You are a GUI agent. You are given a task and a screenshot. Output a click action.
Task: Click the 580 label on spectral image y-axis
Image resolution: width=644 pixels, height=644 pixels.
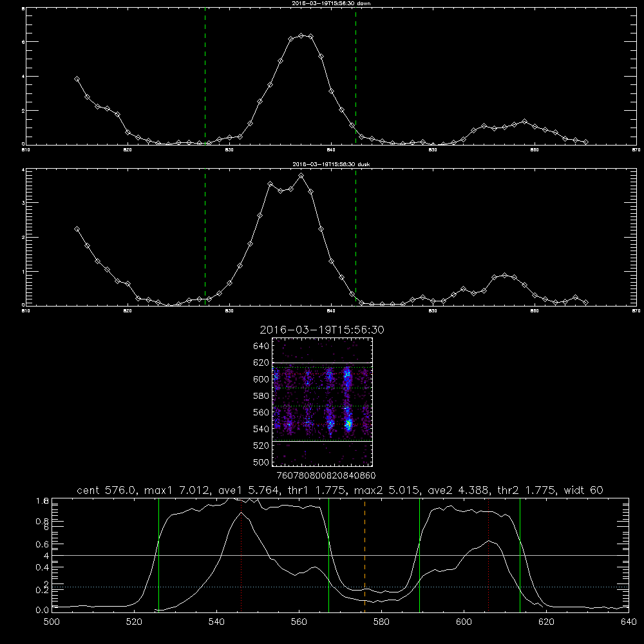(261, 395)
